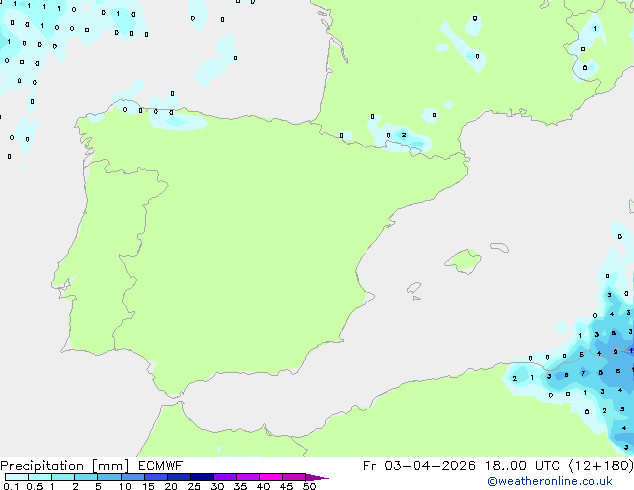Image resolution: width=634 pixels, height=490 pixels.
Task: Choose the 25–30 mm dark blue box
Action: [x=201, y=477]
